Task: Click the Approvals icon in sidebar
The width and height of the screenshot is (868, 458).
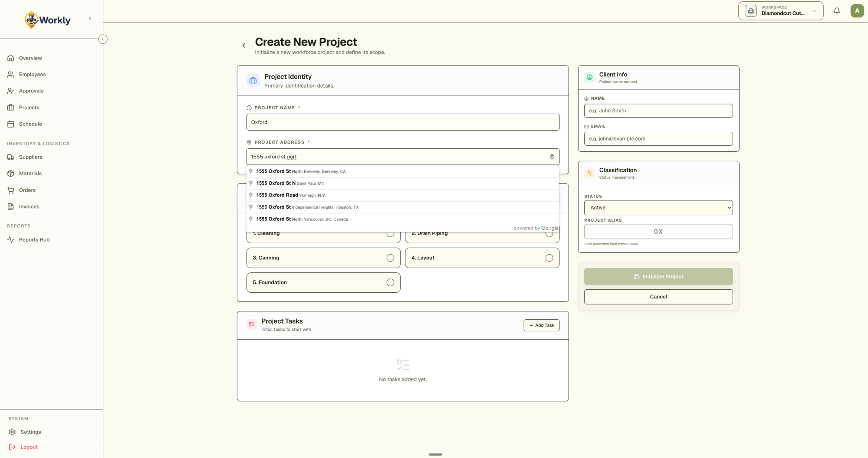Action: pyautogui.click(x=10, y=91)
